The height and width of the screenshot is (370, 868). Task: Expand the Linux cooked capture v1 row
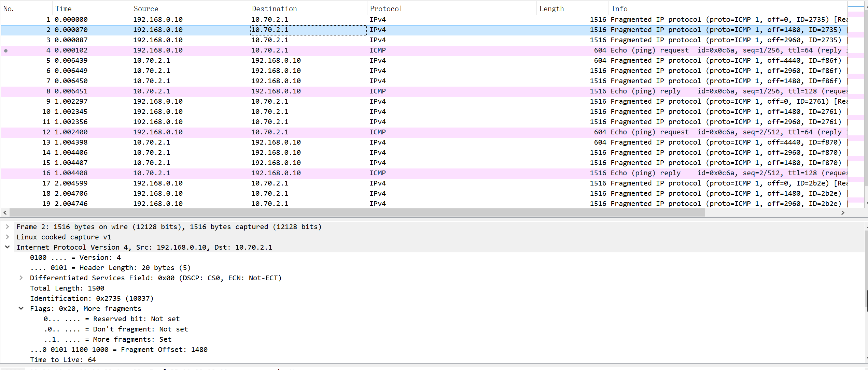[x=7, y=237]
